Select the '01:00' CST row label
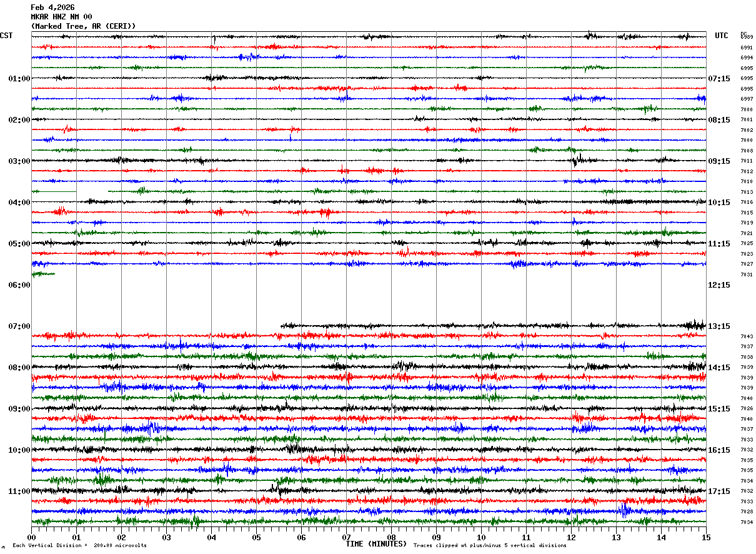756x554 pixels. coord(19,79)
